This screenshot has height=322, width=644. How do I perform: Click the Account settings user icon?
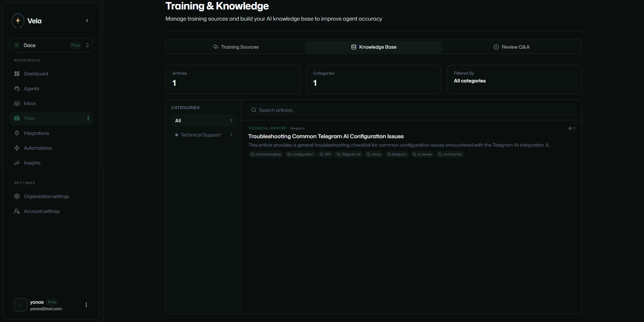[x=17, y=211]
